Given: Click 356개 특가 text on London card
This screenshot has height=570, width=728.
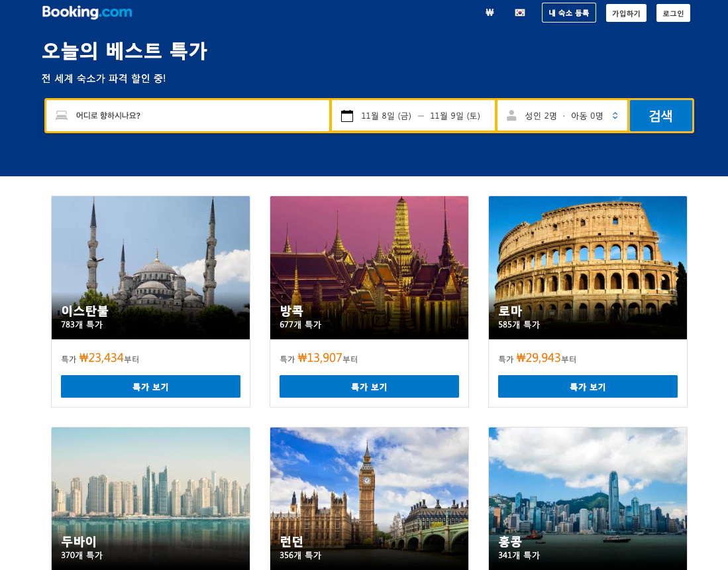Looking at the screenshot, I should pyautogui.click(x=300, y=555).
